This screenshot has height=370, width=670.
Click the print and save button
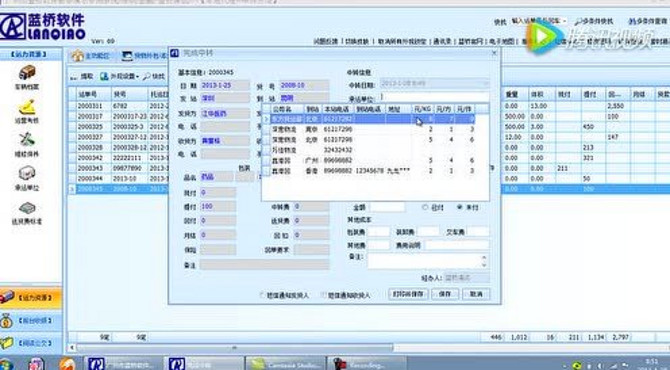[x=408, y=294]
